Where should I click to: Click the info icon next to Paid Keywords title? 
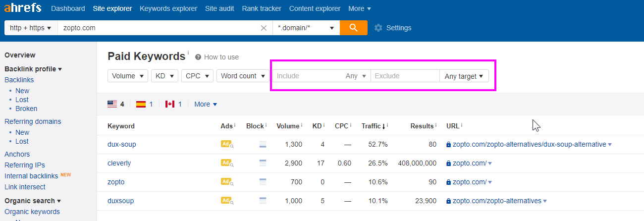tap(188, 52)
